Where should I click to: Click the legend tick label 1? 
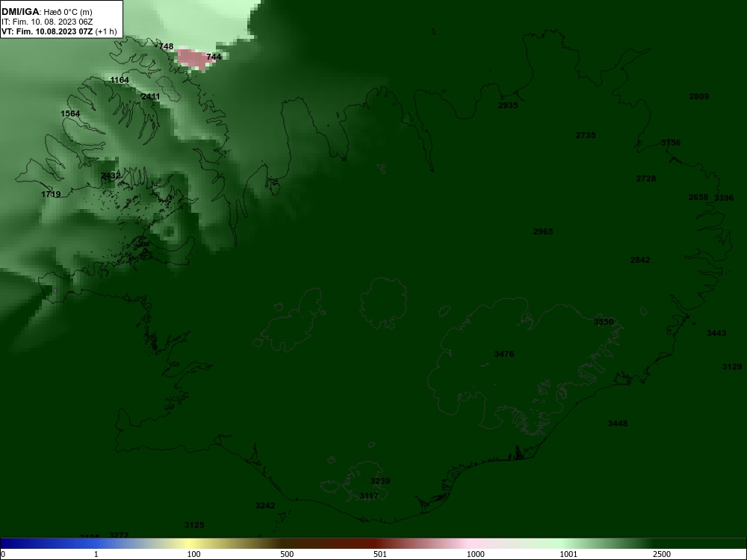click(96, 555)
